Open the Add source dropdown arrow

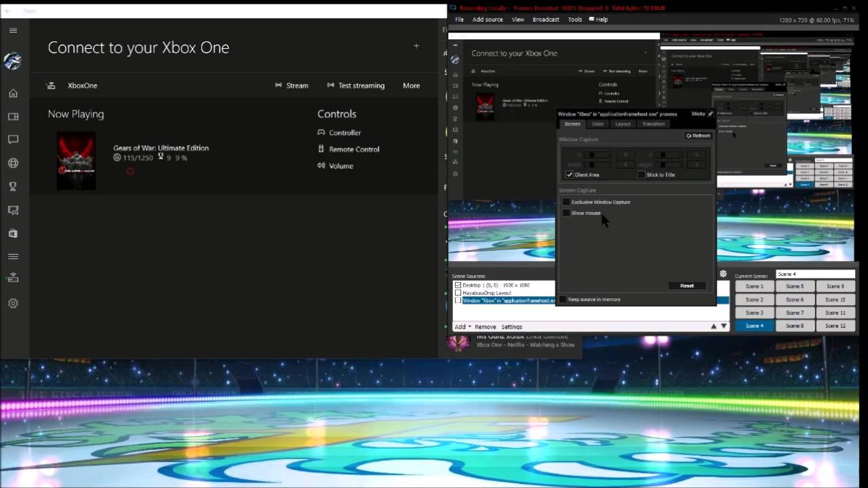click(469, 327)
